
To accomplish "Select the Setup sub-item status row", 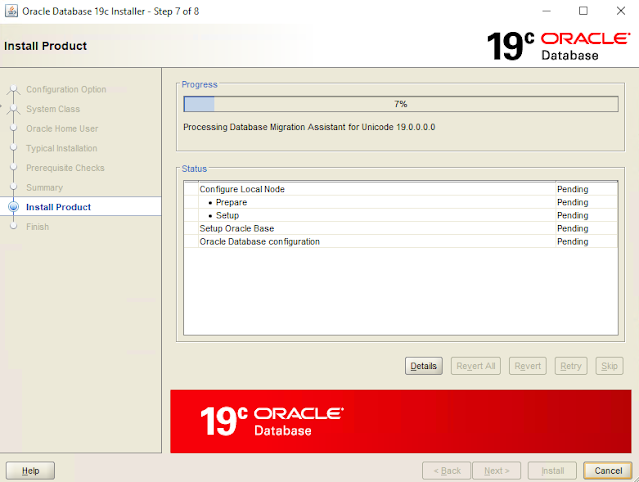I will [401, 215].
